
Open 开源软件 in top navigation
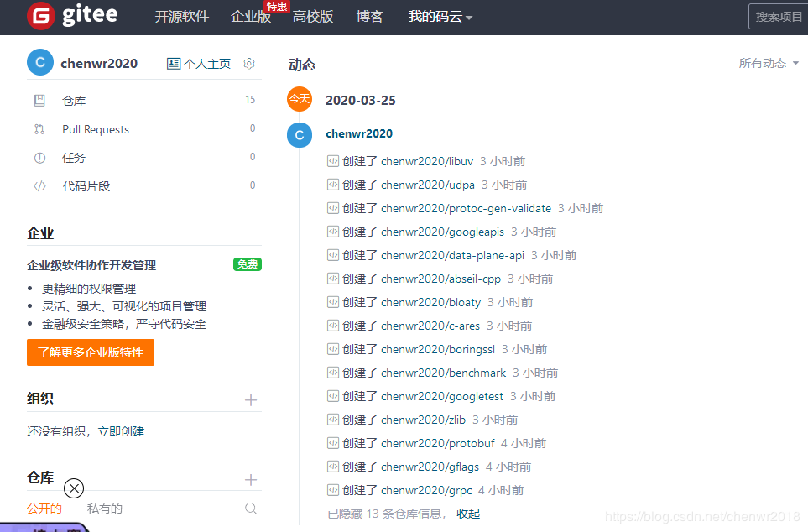182,17
